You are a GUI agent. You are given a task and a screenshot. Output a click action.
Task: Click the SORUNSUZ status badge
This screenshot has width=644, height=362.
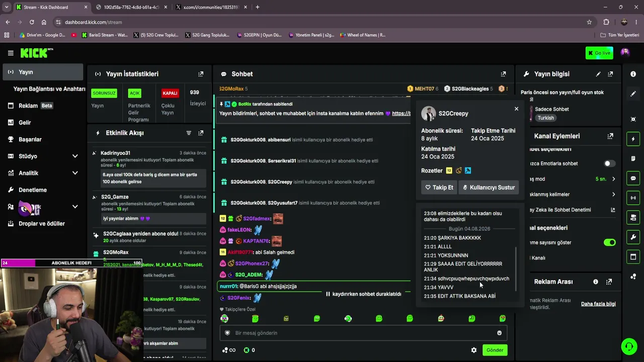(104, 93)
